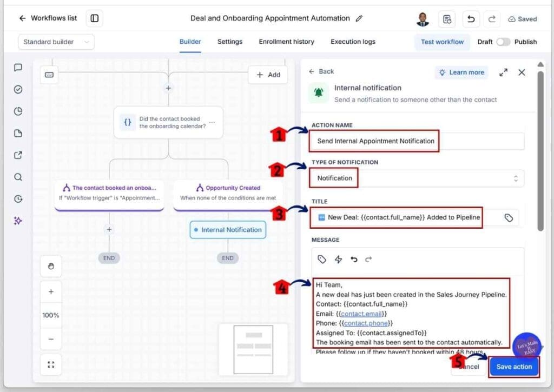Viewport: 554px width, 392px height.
Task: Open the sticky note sidebar icon
Action: click(x=18, y=133)
